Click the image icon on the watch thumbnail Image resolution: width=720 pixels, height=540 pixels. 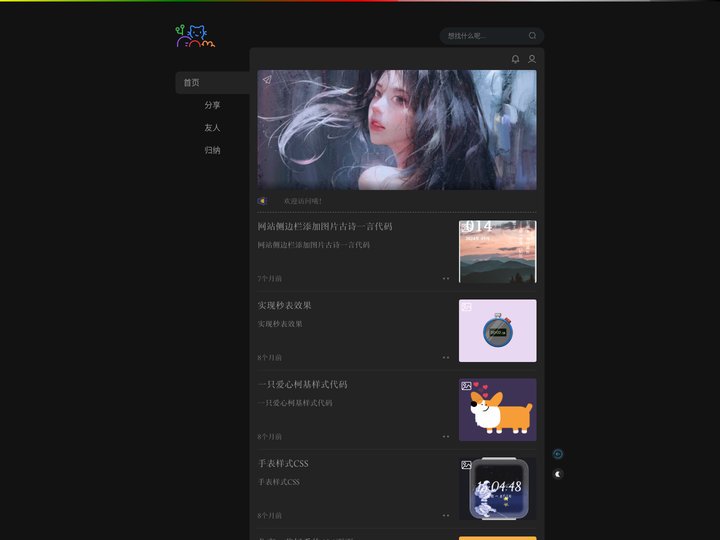(x=466, y=465)
